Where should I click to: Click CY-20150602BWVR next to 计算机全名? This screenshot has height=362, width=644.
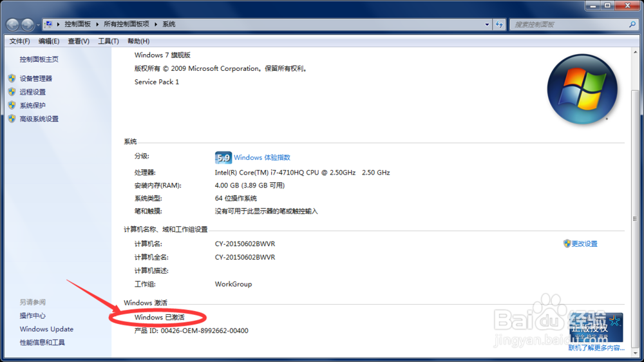click(245, 257)
